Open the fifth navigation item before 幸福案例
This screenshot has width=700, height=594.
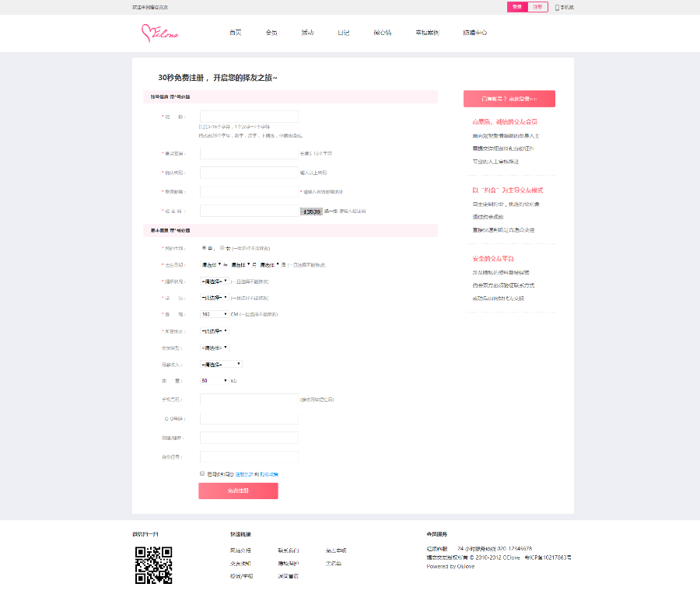383,33
